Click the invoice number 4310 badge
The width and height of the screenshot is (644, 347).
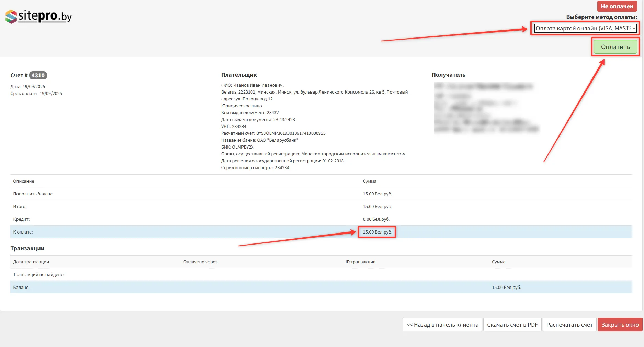click(x=38, y=75)
